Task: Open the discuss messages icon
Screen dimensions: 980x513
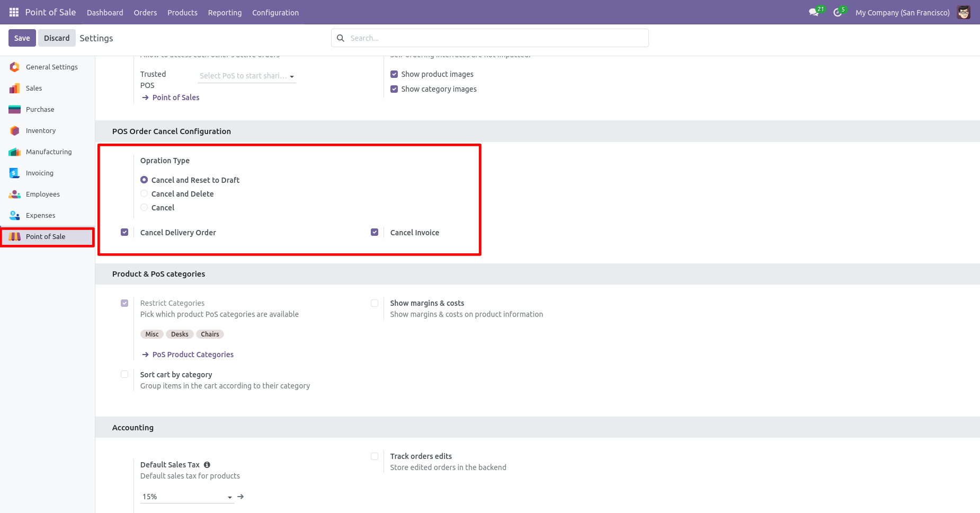Action: (x=814, y=12)
